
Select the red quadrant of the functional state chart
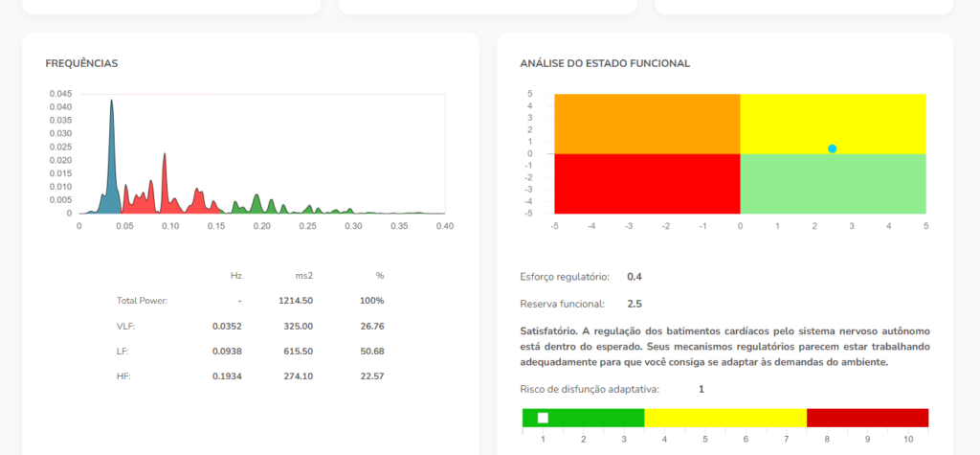click(x=647, y=183)
